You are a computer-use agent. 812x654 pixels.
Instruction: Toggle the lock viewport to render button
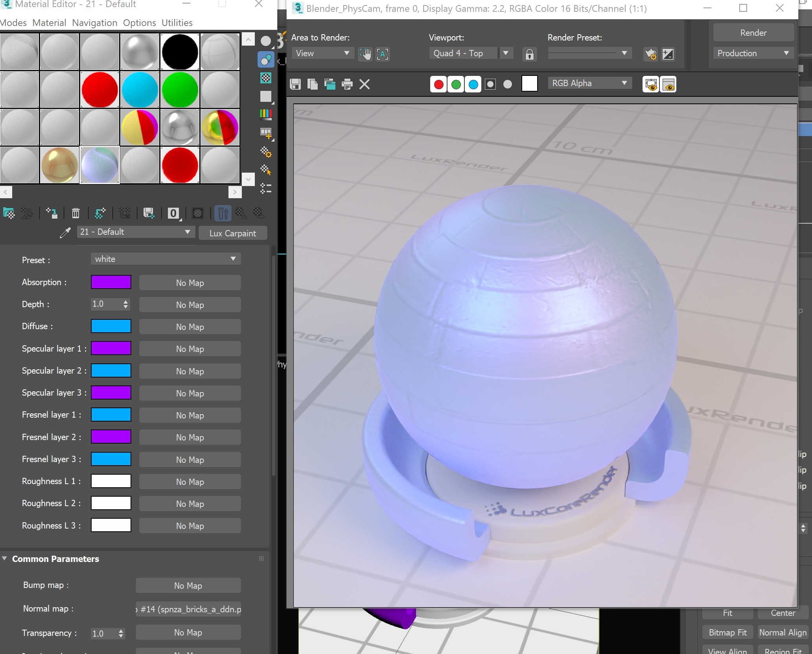pyautogui.click(x=529, y=54)
